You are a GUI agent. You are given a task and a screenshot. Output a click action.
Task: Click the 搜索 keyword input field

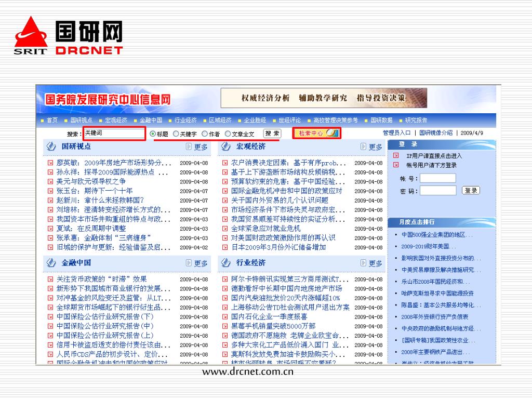(114, 133)
